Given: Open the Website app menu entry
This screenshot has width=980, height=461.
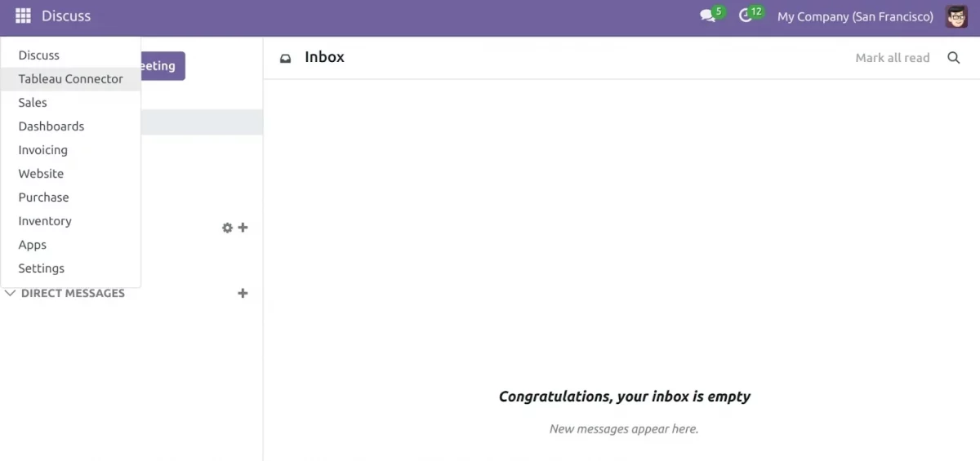Looking at the screenshot, I should click(x=41, y=174).
